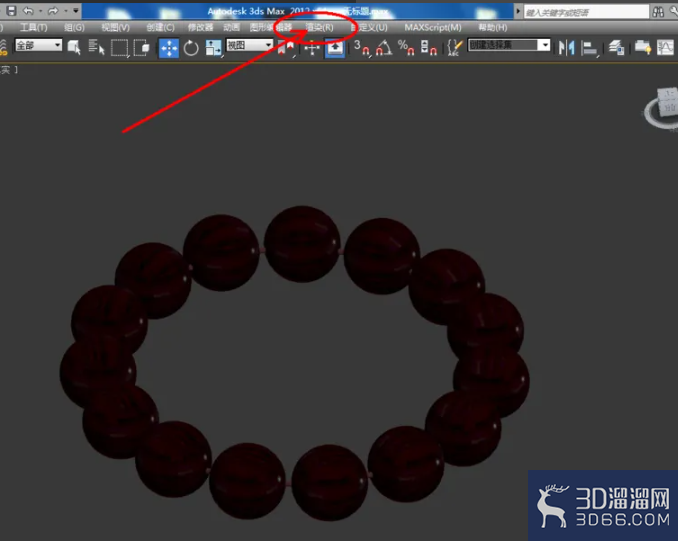The image size is (678, 541).
Task: Toggle Percent Snap
Action: coord(406,48)
